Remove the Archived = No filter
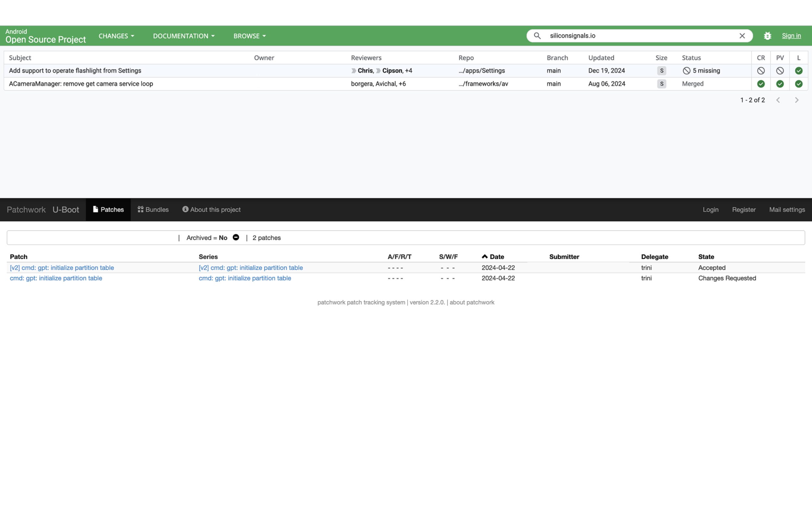This screenshot has height=508, width=812. tap(236, 237)
